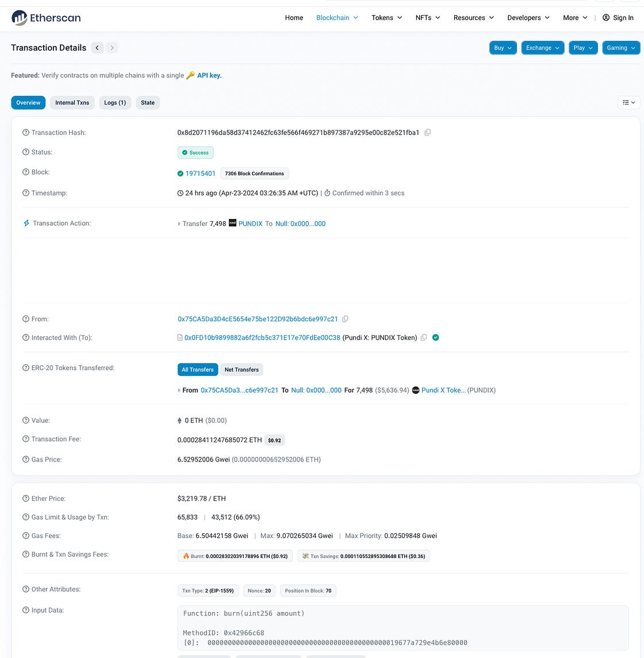
Task: Go to previous transaction arrow
Action: (x=97, y=48)
